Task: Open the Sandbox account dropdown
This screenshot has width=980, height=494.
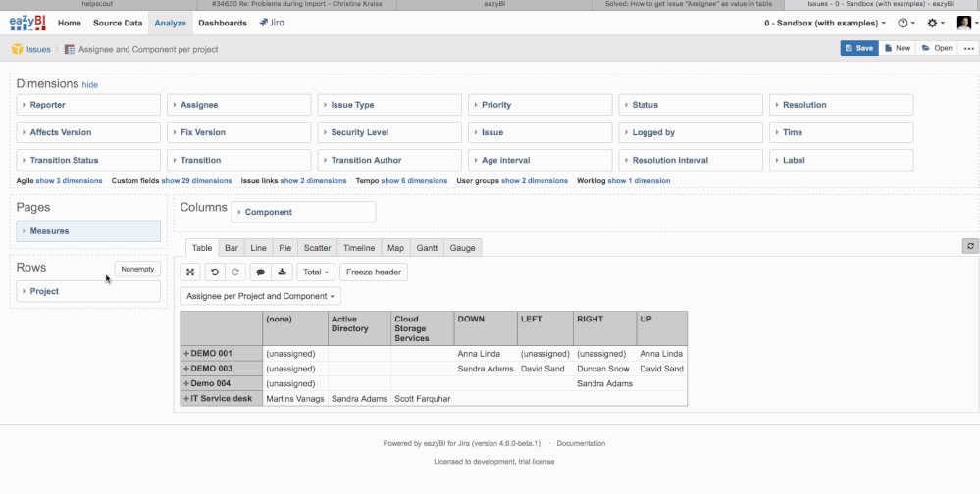Action: click(825, 24)
